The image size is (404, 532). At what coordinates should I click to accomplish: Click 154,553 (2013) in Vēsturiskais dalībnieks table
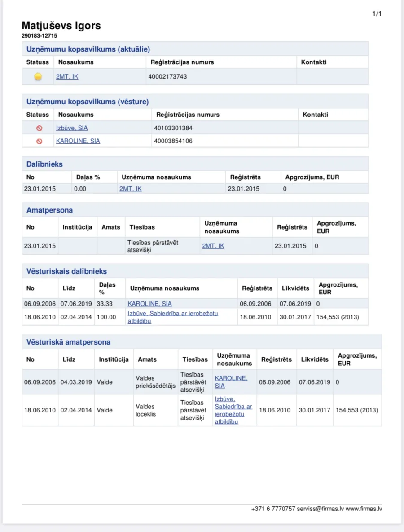pyautogui.click(x=338, y=317)
